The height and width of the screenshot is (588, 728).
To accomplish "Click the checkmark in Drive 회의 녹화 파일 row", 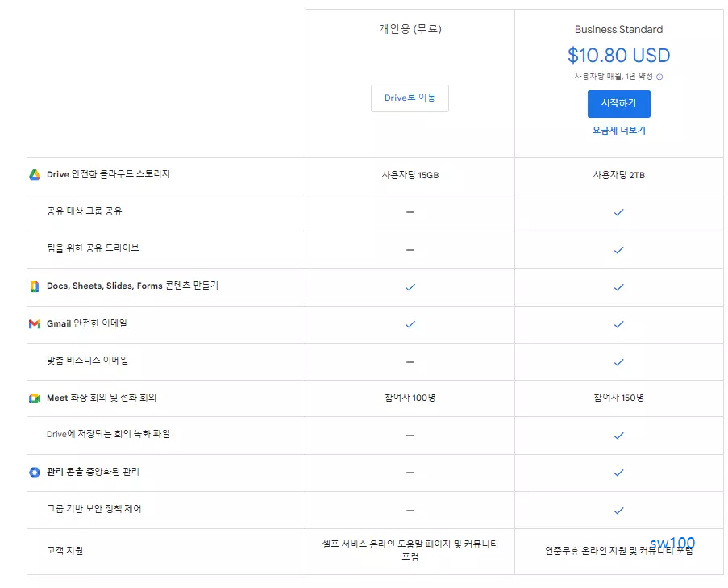I will (x=618, y=436).
